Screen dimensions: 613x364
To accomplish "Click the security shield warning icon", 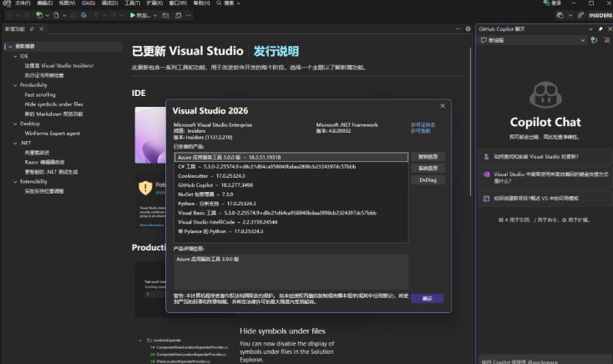I will 145,188.
